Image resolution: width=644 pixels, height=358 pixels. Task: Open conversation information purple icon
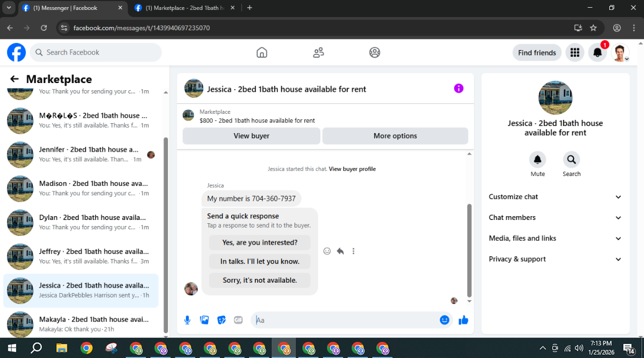click(459, 89)
